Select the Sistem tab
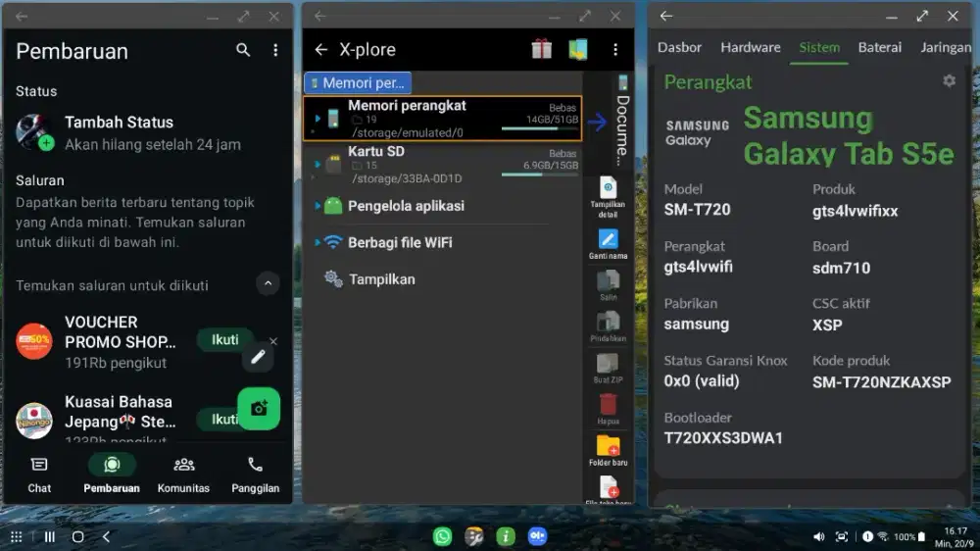The image size is (980, 551). 819,47
